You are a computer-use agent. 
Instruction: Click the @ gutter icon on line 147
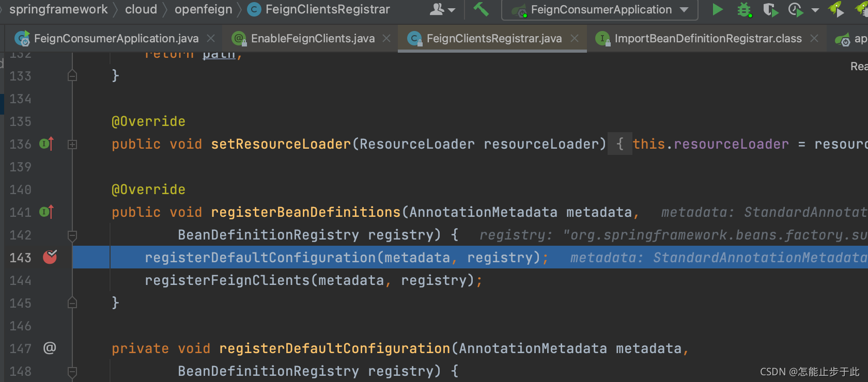pyautogui.click(x=50, y=348)
